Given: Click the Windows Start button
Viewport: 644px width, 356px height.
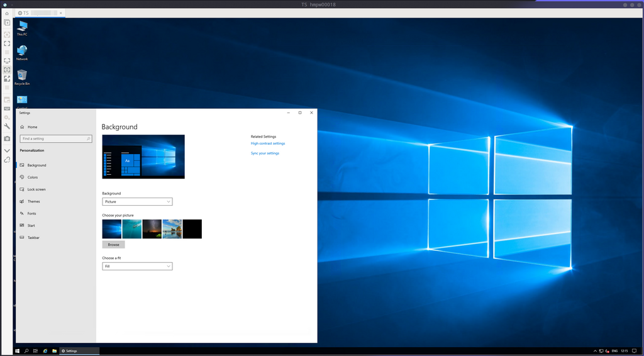Looking at the screenshot, I should [17, 350].
